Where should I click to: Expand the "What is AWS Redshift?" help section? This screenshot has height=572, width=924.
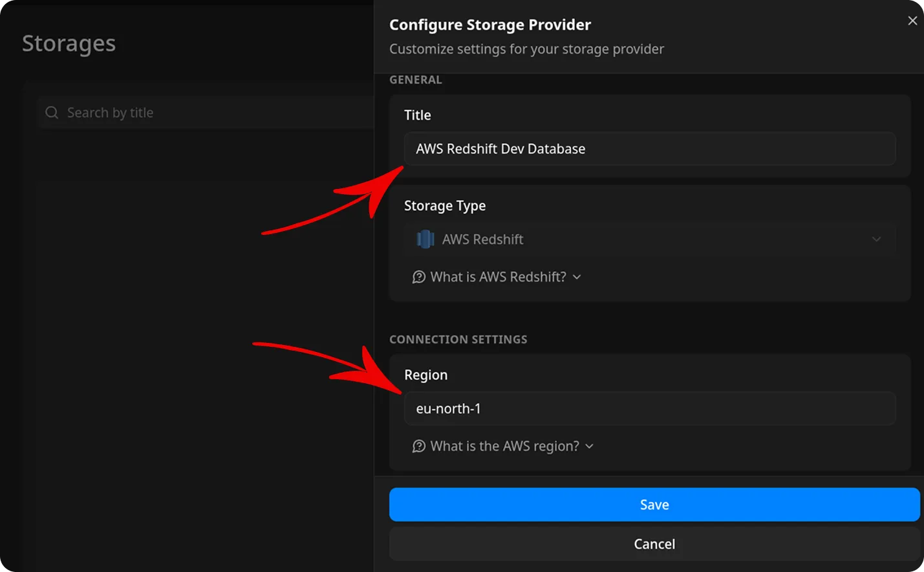pyautogui.click(x=497, y=276)
